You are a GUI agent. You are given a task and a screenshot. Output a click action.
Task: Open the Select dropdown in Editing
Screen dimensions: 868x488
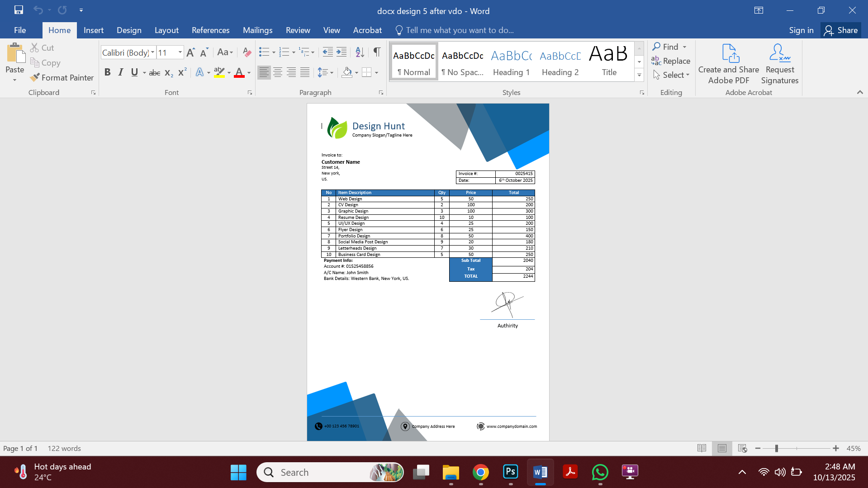pyautogui.click(x=671, y=75)
